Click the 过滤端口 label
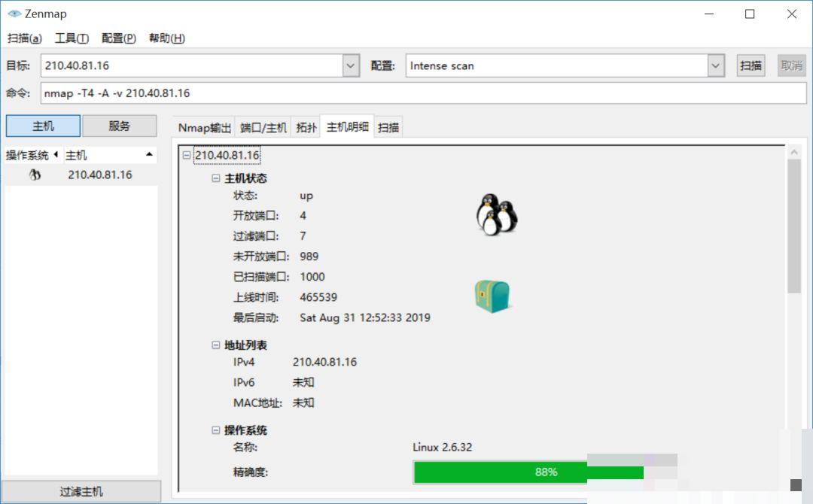The height and width of the screenshot is (504, 813). click(256, 236)
